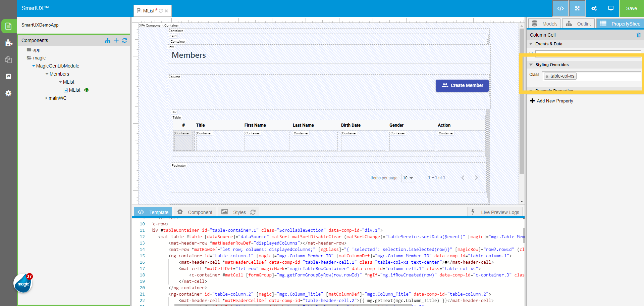
Task: Refresh the Components tree
Action: [x=124, y=40]
